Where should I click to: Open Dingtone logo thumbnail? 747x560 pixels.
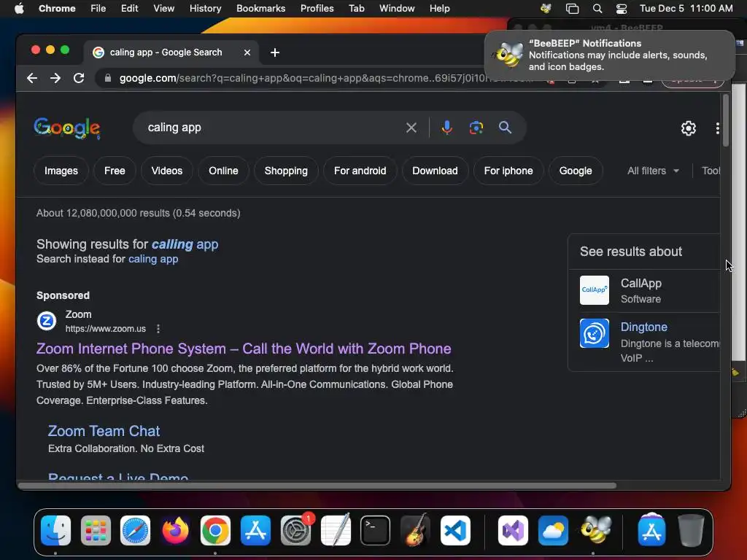[594, 333]
